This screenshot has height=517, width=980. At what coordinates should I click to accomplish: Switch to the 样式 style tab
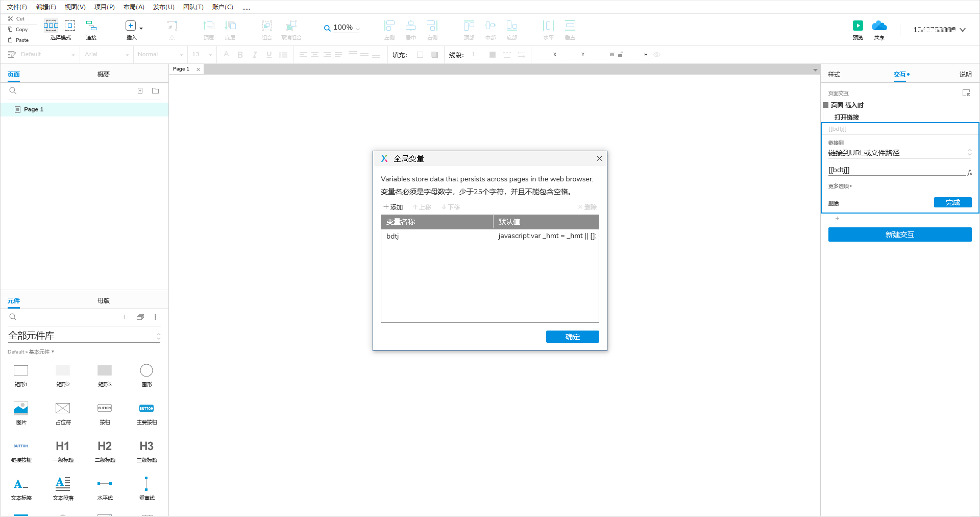pyautogui.click(x=834, y=75)
